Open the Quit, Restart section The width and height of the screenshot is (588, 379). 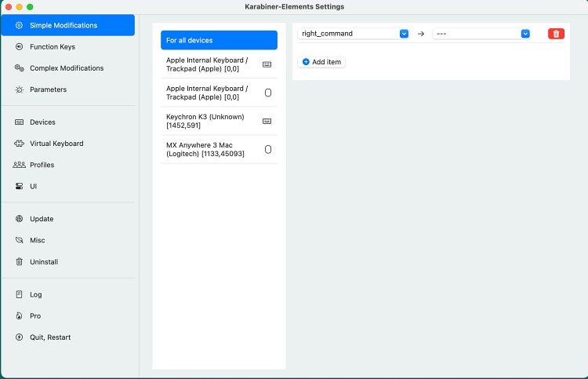(x=68, y=337)
